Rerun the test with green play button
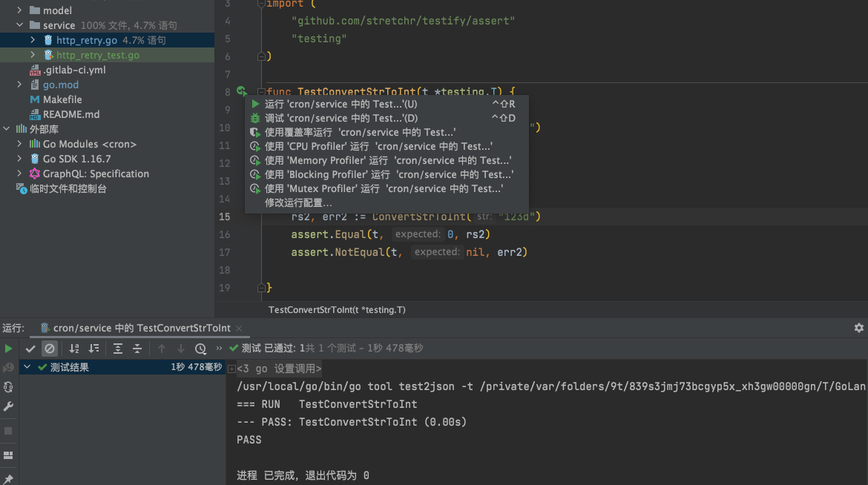868x485 pixels. point(9,349)
